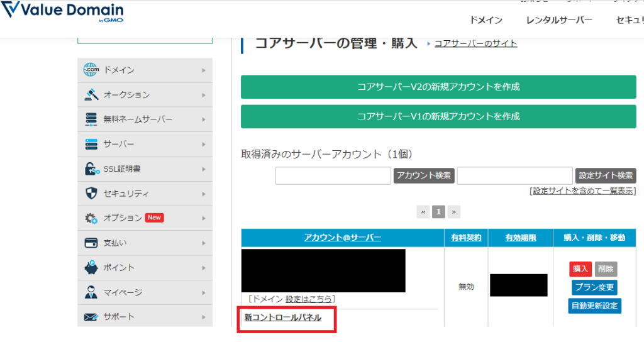Click the red New badge on オプション
The width and height of the screenshot is (644, 342).
coord(155,218)
